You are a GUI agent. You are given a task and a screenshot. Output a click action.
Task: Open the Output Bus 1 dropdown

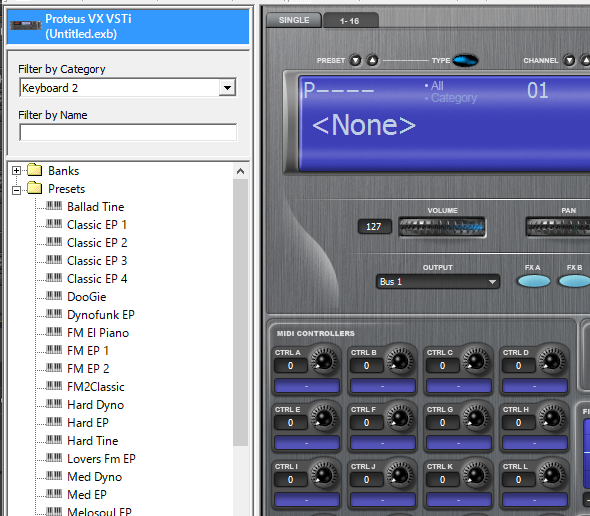[x=438, y=282]
